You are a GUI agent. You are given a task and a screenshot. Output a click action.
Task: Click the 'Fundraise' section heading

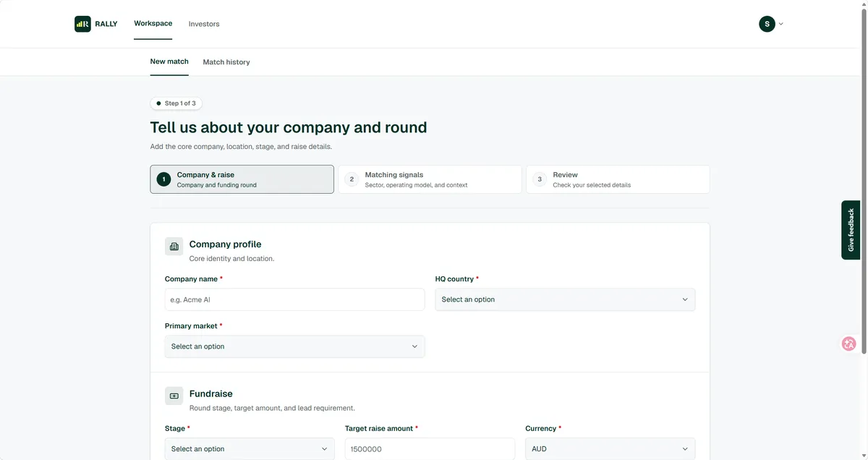click(211, 394)
